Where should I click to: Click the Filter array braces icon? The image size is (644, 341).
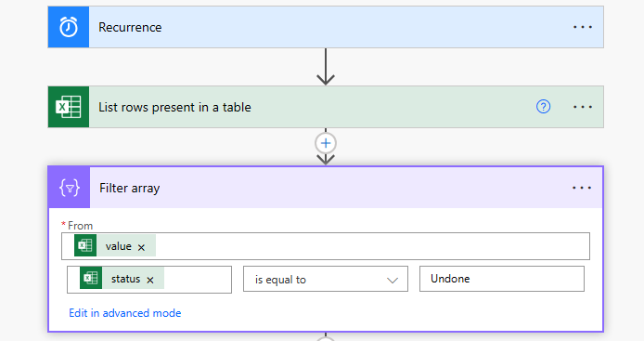69,188
